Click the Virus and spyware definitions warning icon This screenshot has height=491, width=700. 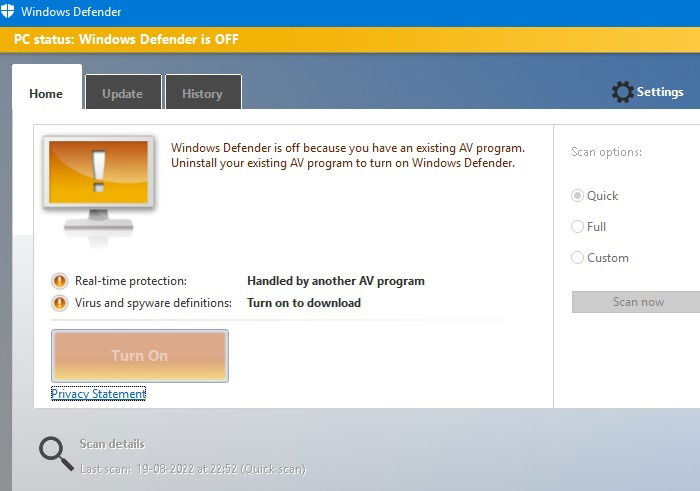point(59,303)
